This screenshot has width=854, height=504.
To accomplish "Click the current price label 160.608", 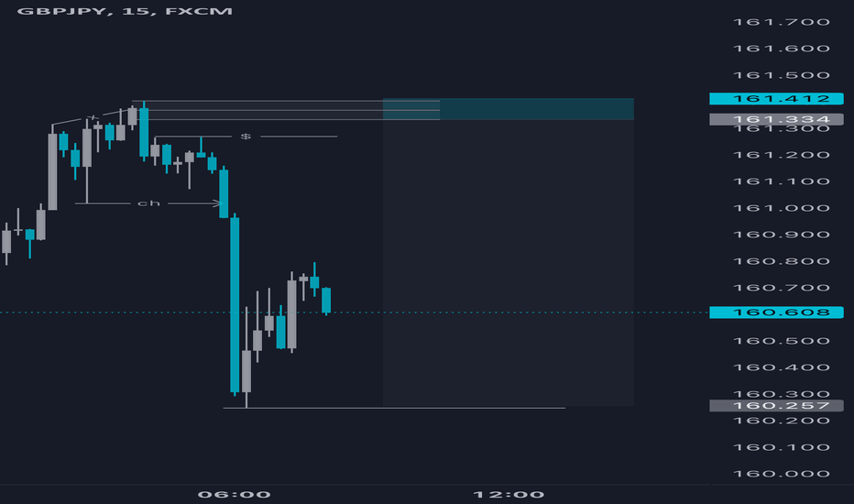I will 776,312.
